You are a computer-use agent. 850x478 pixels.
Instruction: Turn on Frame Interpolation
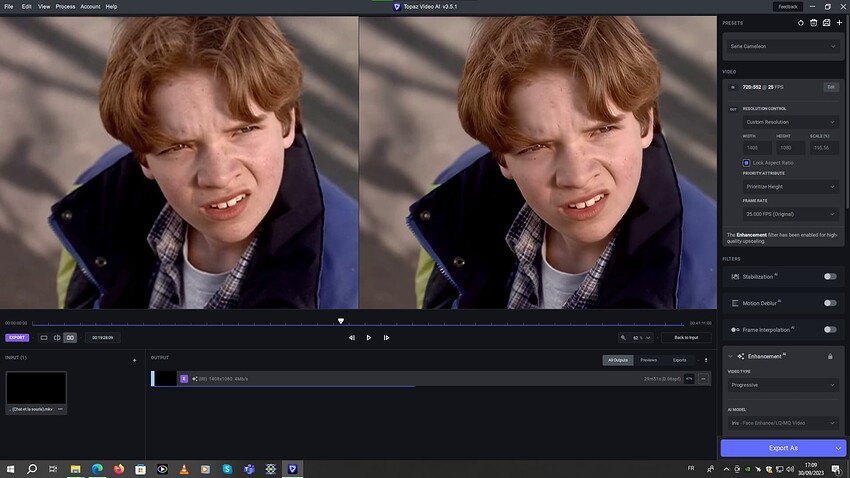[830, 330]
